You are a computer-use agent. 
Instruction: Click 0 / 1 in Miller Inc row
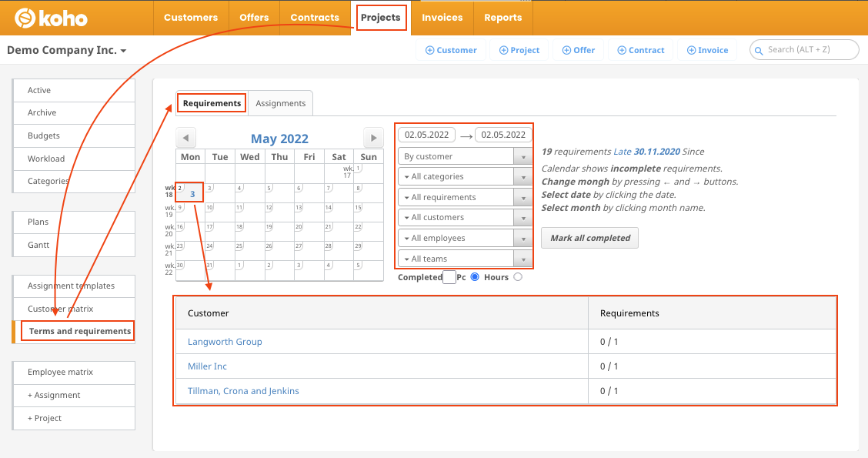coord(609,366)
